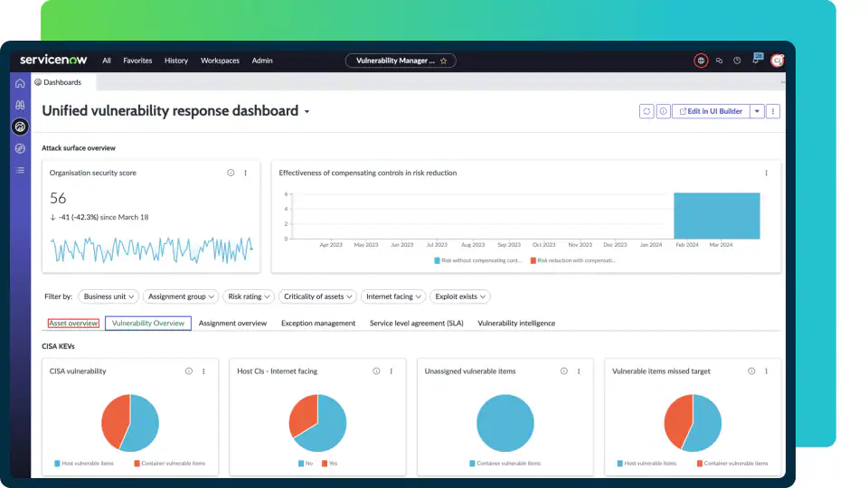Click the Home icon in left sidebar
This screenshot has width=868, height=488.
20,83
